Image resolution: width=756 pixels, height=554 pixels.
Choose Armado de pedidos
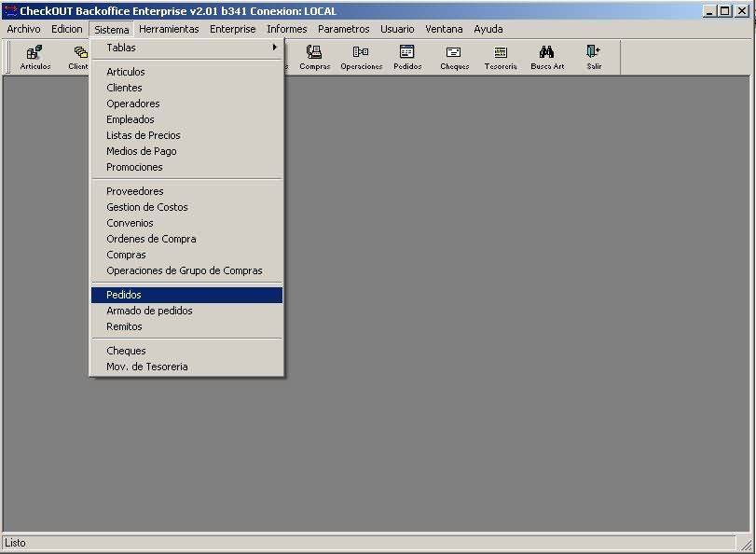[x=186, y=312]
